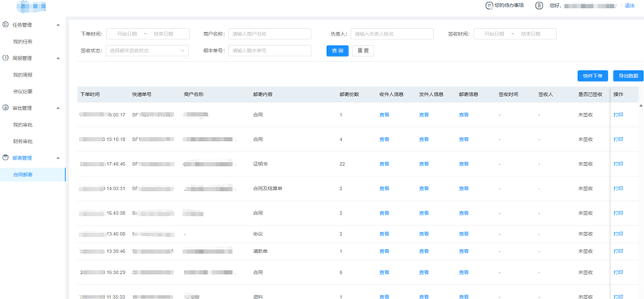Image resolution: width=644 pixels, height=299 pixels.
Task: Open 我的任务 in the sidebar
Action: (23, 42)
